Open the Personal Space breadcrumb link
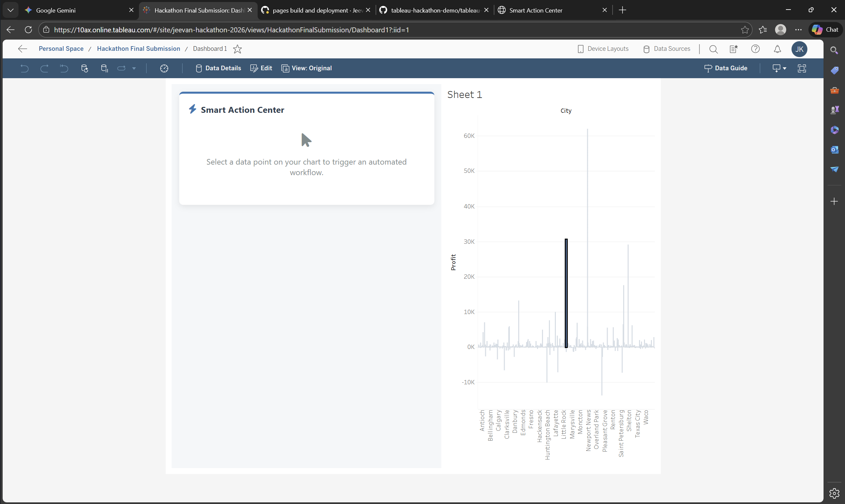This screenshot has width=845, height=504. click(x=61, y=48)
